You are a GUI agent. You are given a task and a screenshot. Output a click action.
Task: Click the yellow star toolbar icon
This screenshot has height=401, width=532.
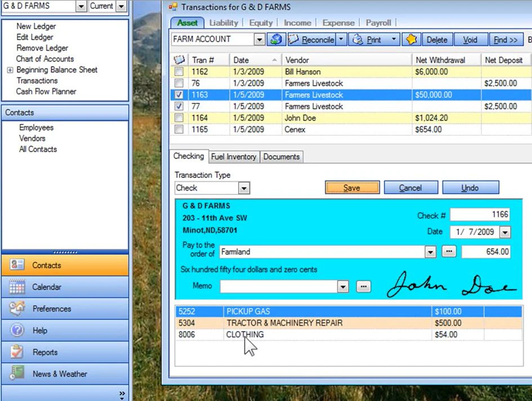click(412, 39)
